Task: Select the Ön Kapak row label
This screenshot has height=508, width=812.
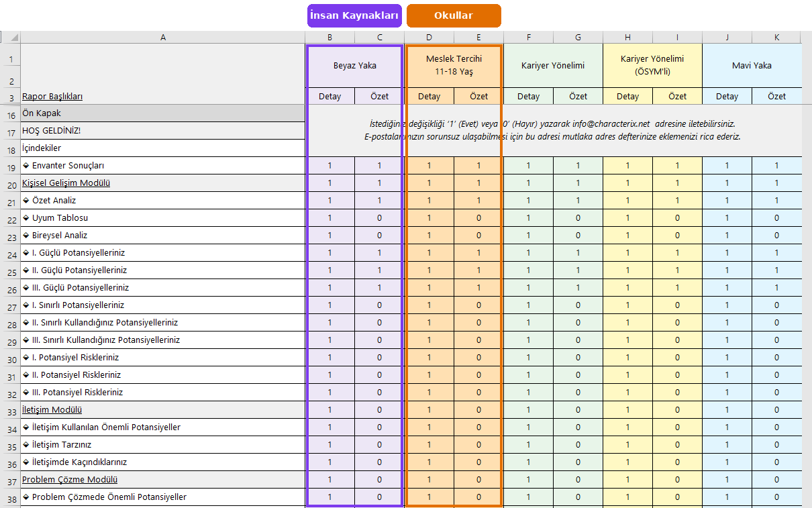Action: tap(163, 113)
